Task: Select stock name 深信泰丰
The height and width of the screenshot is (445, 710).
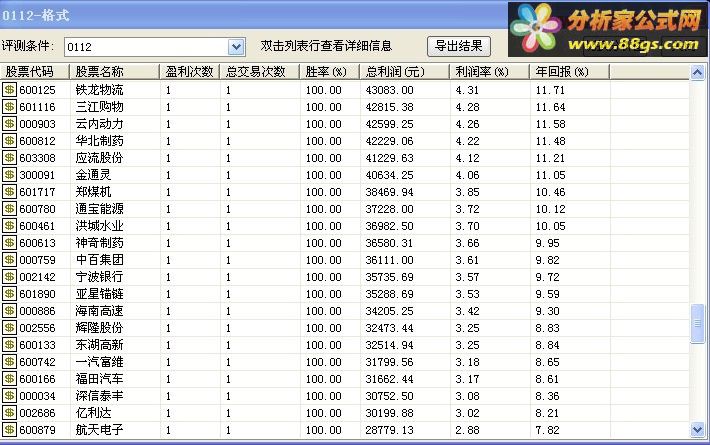Action: pyautogui.click(x=99, y=396)
